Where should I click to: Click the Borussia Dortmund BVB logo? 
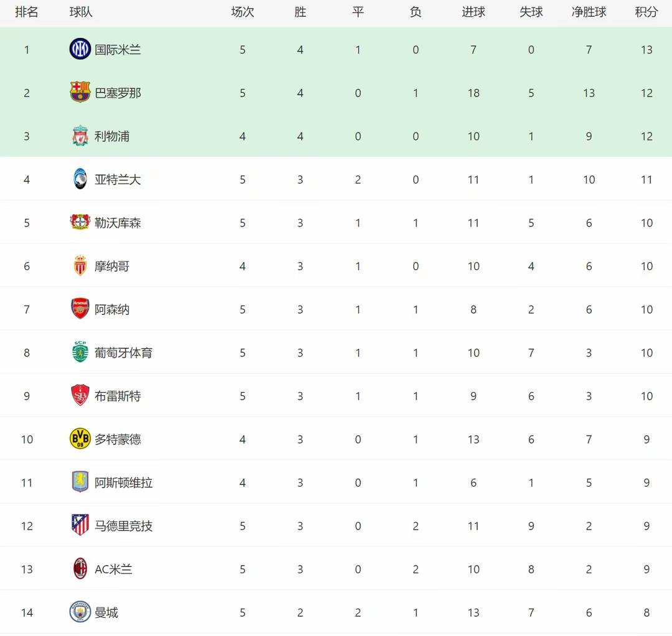(x=80, y=439)
